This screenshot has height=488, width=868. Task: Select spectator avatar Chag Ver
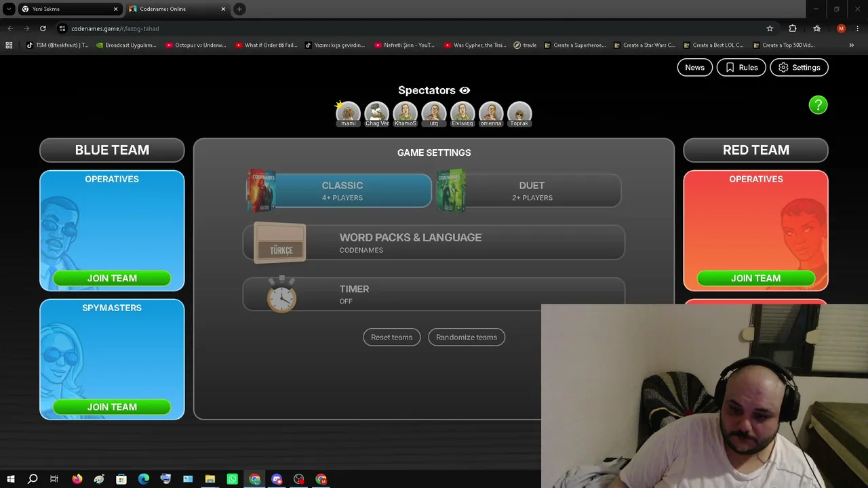pyautogui.click(x=377, y=114)
